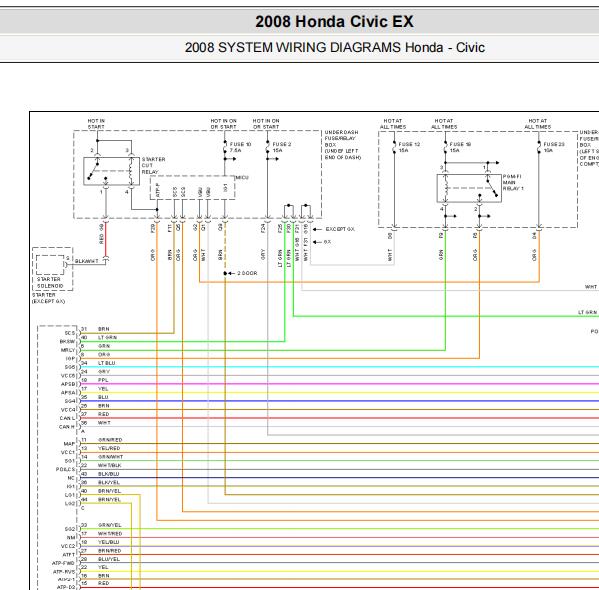Screen dimensions: 599x590
Task: Click the Underdash Fuse/Relay Box label
Action: (x=342, y=145)
